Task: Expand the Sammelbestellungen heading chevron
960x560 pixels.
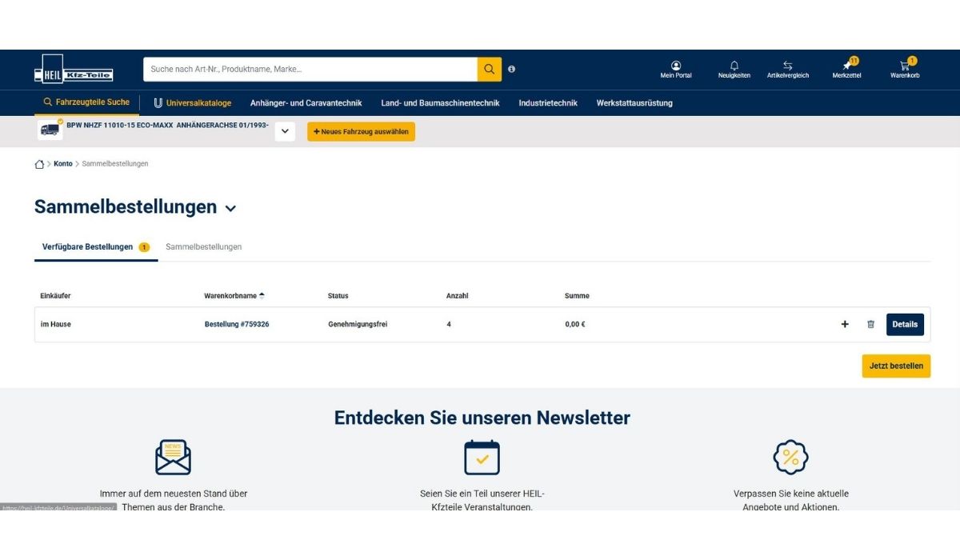Action: tap(230, 209)
